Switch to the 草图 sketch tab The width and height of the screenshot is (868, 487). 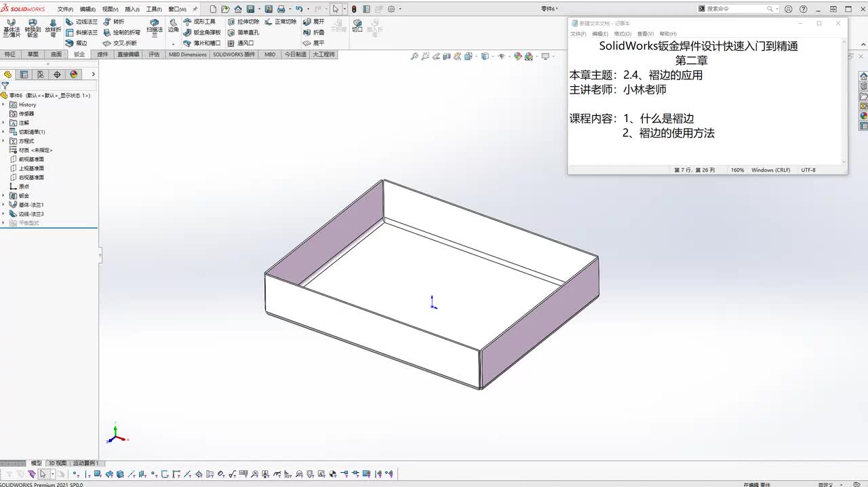[x=33, y=54]
